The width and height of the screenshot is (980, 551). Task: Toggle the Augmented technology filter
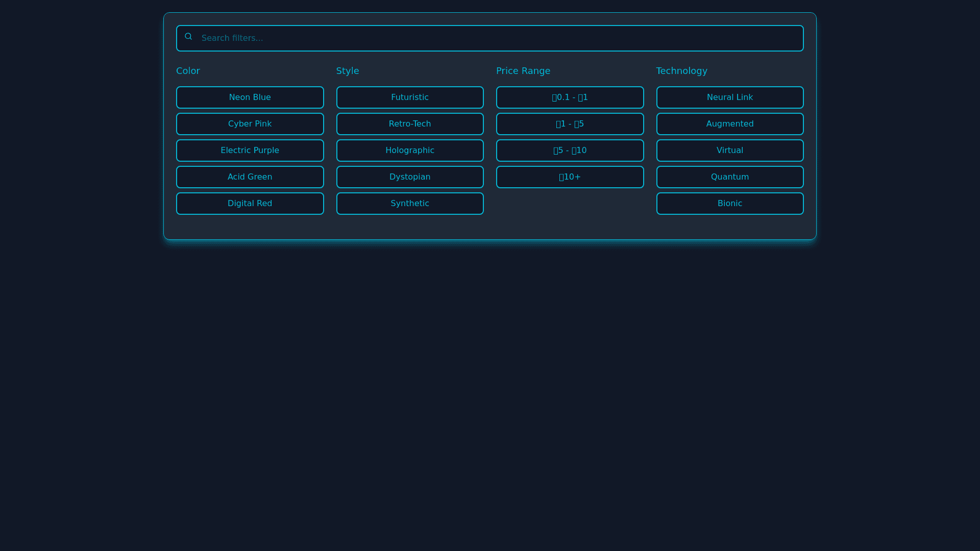(x=729, y=124)
